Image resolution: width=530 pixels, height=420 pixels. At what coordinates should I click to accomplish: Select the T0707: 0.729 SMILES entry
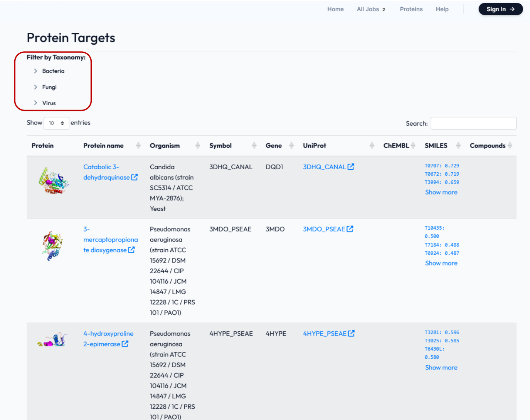point(442,166)
